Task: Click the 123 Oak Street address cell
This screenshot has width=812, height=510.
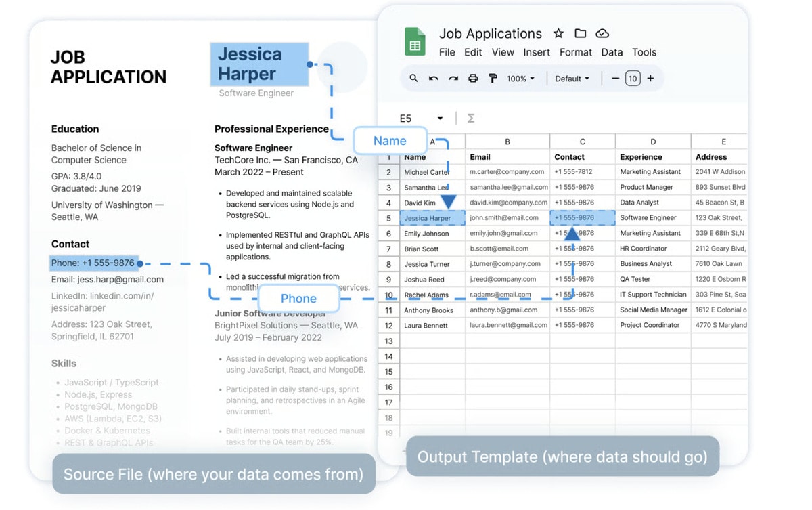Action: click(720, 218)
